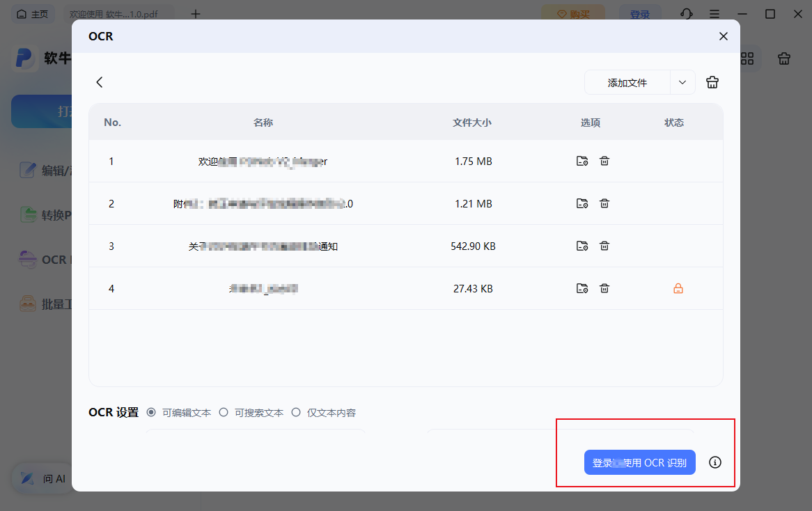Close the OCR dialog
The height and width of the screenshot is (511, 812).
pyautogui.click(x=724, y=36)
